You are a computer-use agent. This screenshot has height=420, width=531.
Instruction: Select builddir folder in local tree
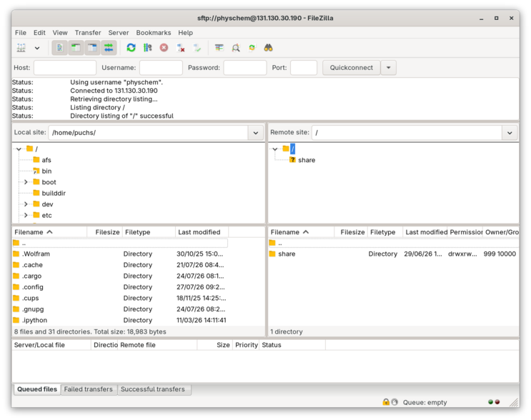54,194
